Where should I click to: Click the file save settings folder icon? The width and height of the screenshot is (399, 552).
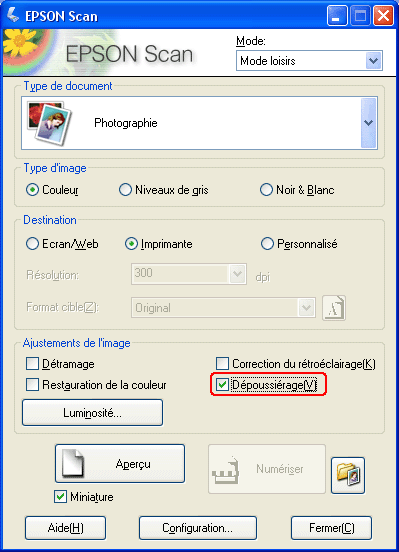[348, 475]
